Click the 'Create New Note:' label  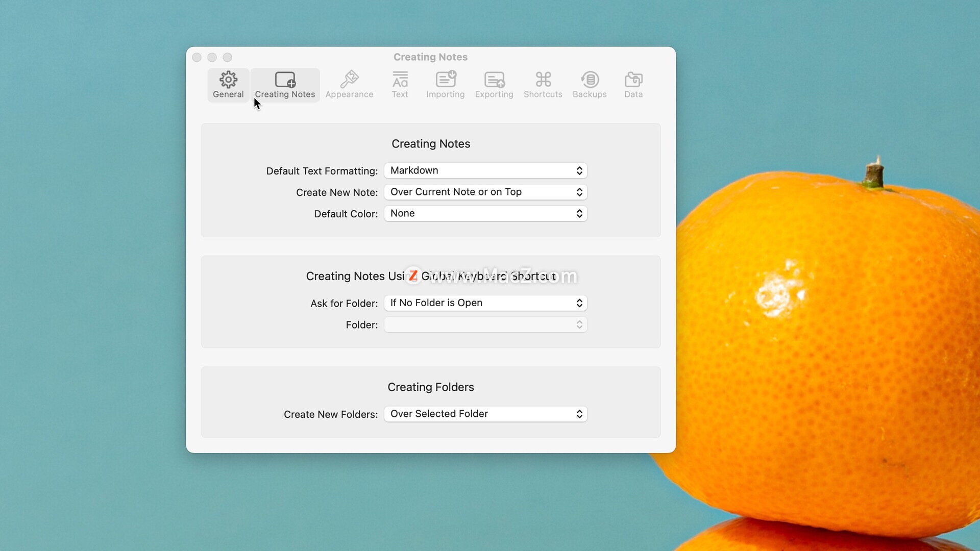(337, 192)
